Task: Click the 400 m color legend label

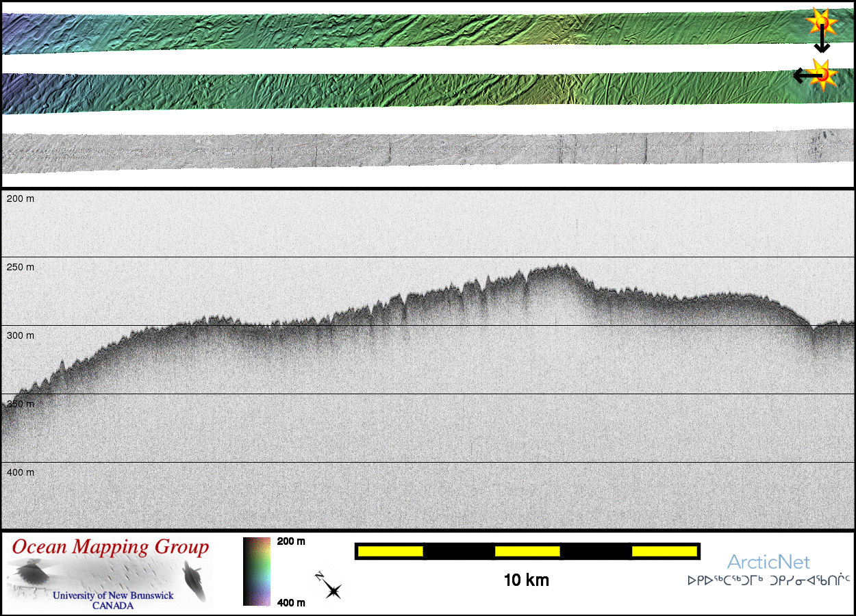Action: point(291,602)
